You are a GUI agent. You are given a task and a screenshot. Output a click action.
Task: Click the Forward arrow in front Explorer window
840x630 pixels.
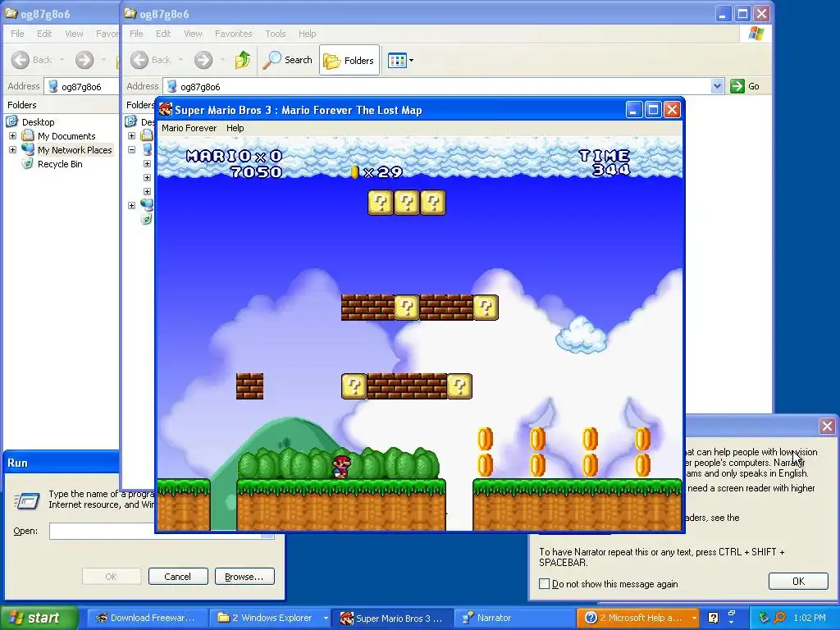click(x=203, y=60)
